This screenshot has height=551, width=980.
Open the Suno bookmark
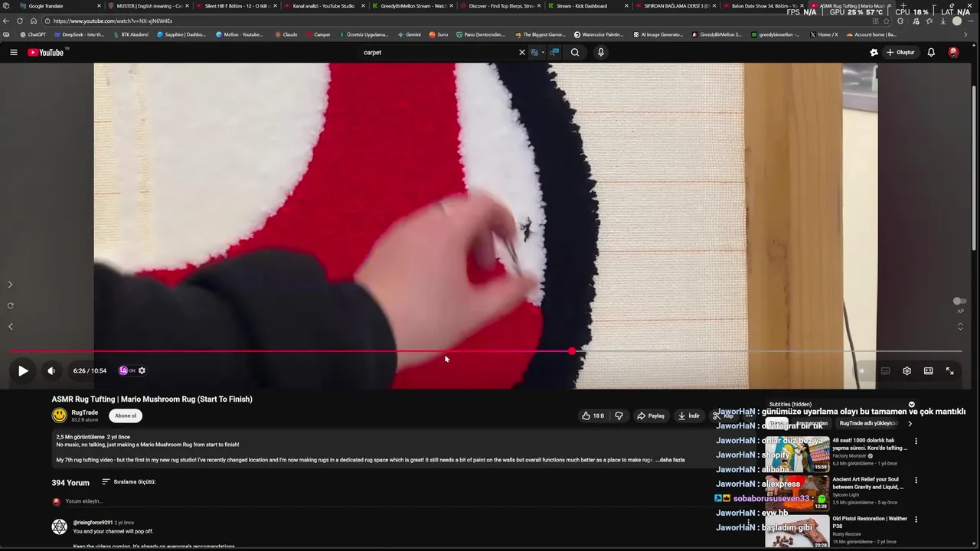(438, 34)
